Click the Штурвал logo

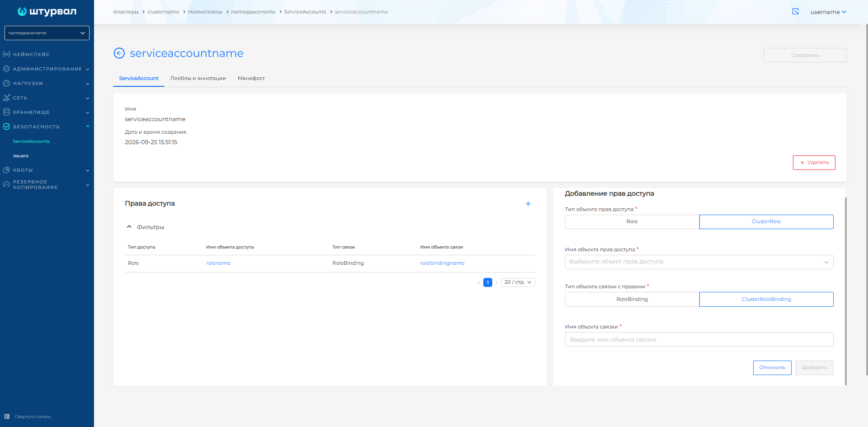[x=47, y=12]
